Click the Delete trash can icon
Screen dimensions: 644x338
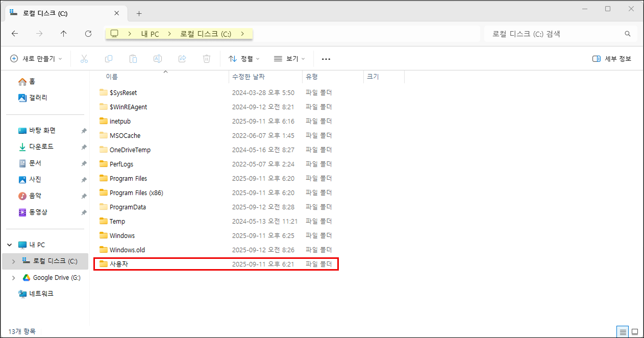point(207,59)
